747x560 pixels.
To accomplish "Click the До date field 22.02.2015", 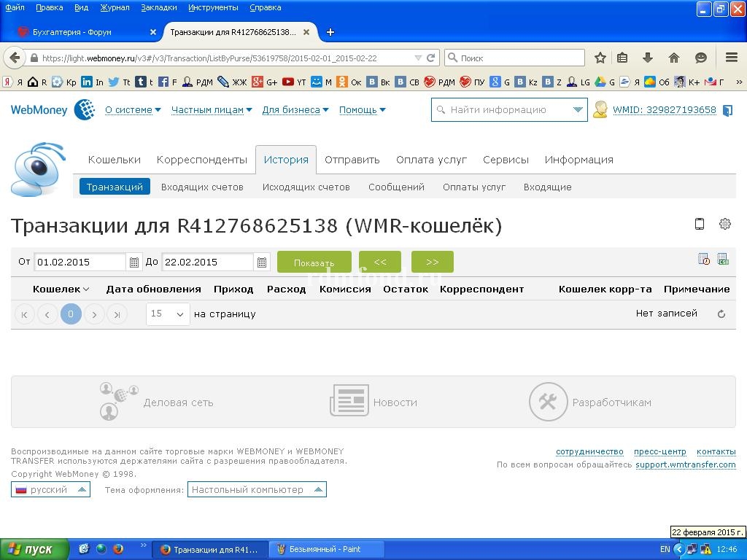I will tap(207, 262).
